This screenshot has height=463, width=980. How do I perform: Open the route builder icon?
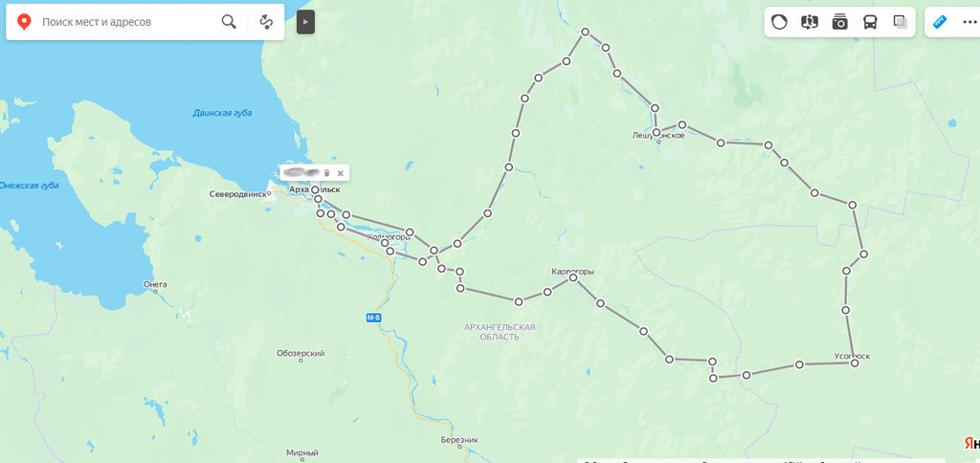coord(267,22)
